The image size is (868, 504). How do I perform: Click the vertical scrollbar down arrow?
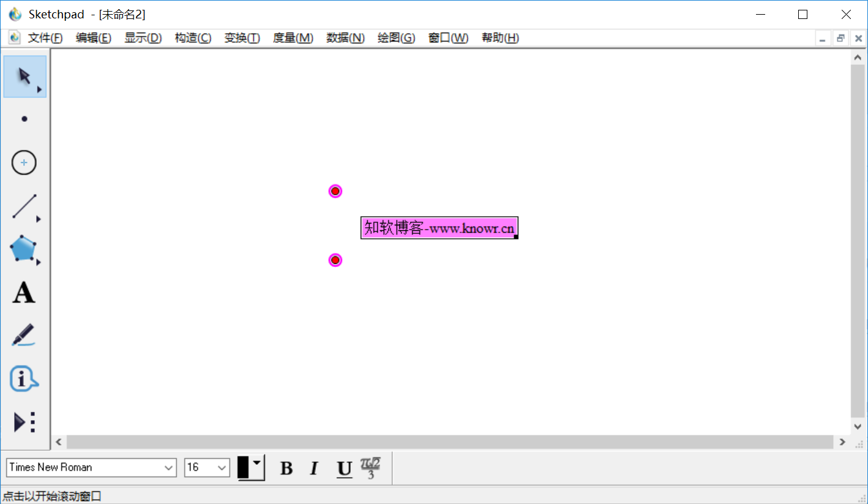pyautogui.click(x=858, y=426)
